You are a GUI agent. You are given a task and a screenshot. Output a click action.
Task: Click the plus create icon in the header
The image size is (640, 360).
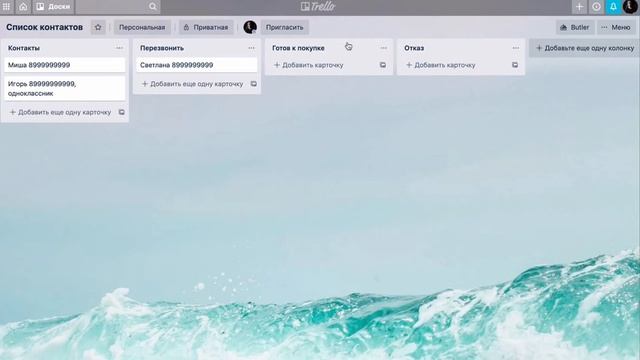pyautogui.click(x=579, y=7)
